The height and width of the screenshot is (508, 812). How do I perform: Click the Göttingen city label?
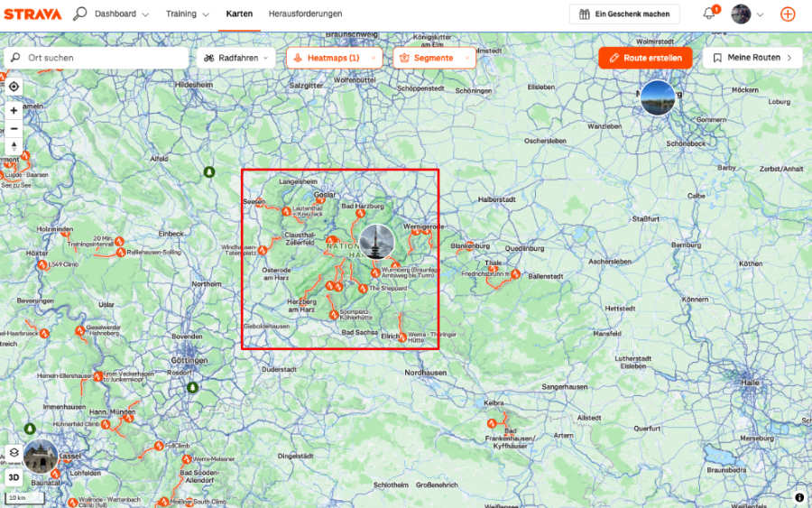tap(189, 360)
